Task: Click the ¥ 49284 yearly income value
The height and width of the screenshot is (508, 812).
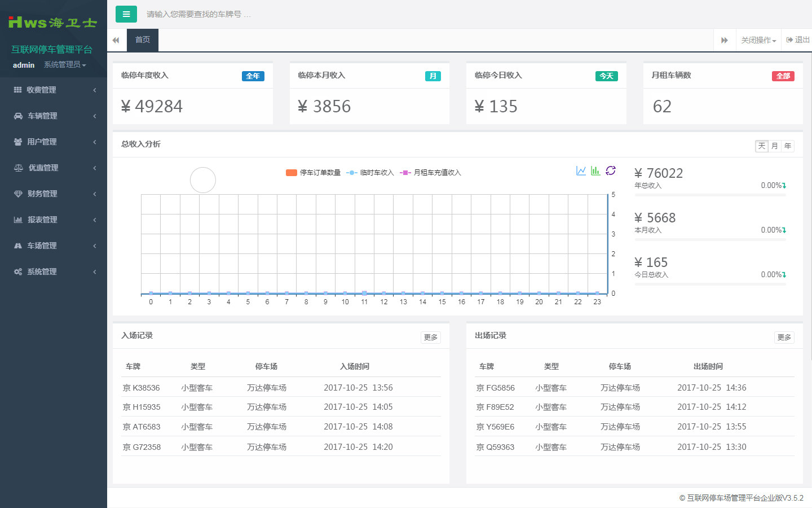Action: pyautogui.click(x=152, y=106)
